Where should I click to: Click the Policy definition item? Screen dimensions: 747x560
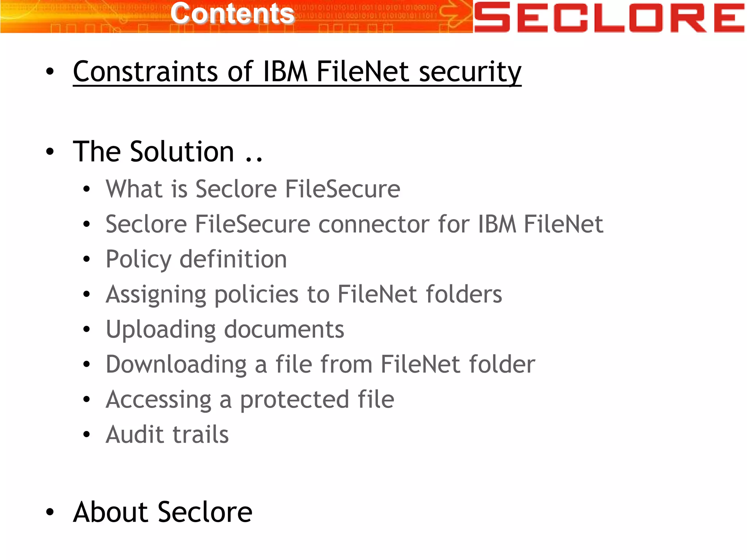tap(196, 259)
